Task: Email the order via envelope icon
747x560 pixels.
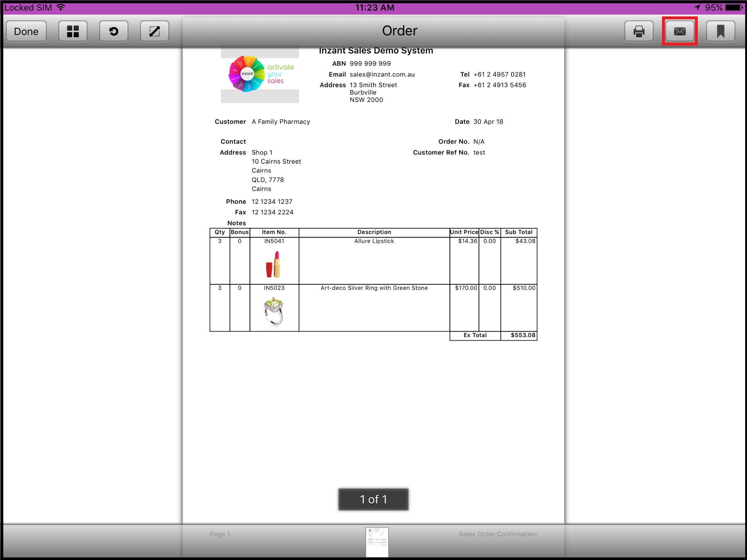Action: click(x=680, y=31)
